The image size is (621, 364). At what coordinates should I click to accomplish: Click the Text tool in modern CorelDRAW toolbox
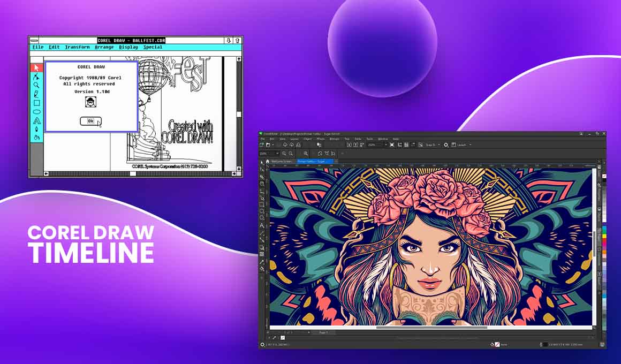point(262,225)
